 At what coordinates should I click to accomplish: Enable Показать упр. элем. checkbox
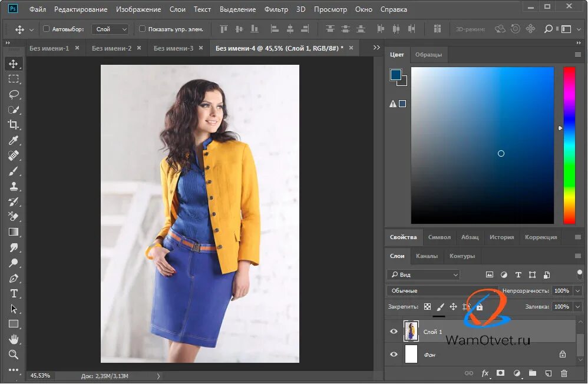point(142,28)
